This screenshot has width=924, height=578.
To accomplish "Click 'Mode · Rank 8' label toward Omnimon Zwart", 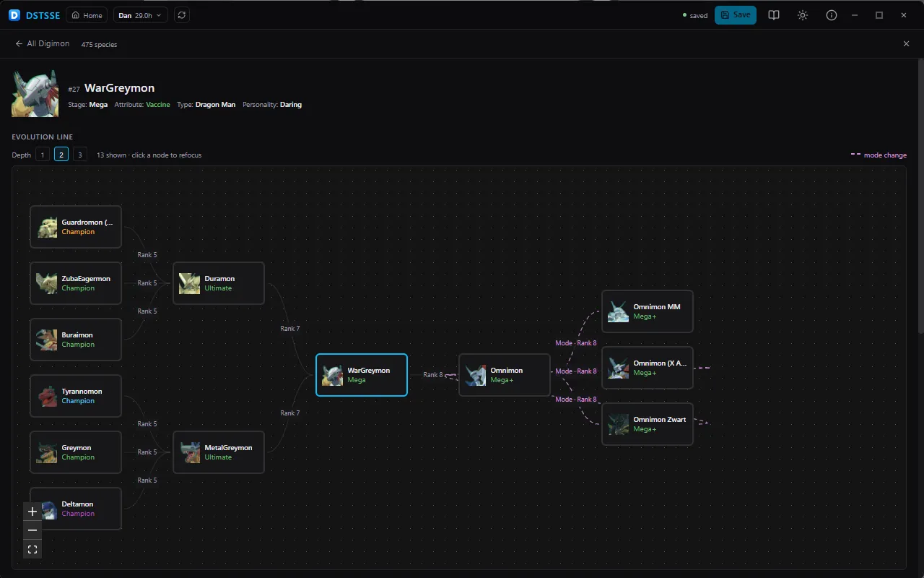I will click(x=576, y=400).
